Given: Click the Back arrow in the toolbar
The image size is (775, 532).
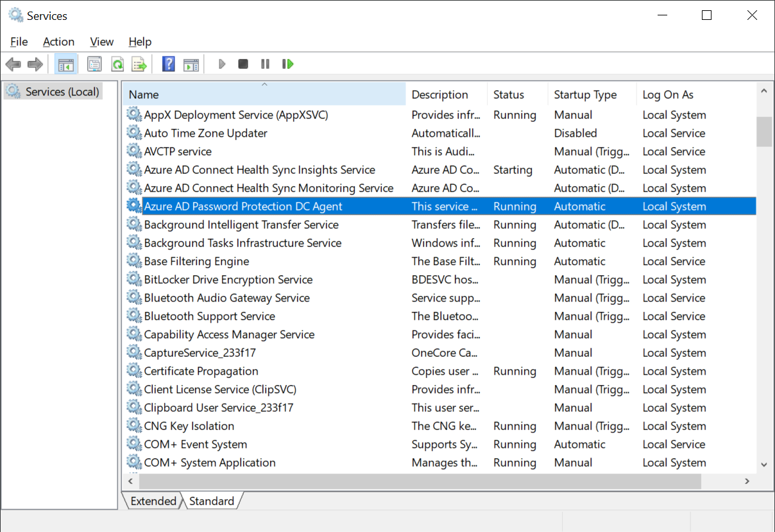Looking at the screenshot, I should pyautogui.click(x=13, y=64).
